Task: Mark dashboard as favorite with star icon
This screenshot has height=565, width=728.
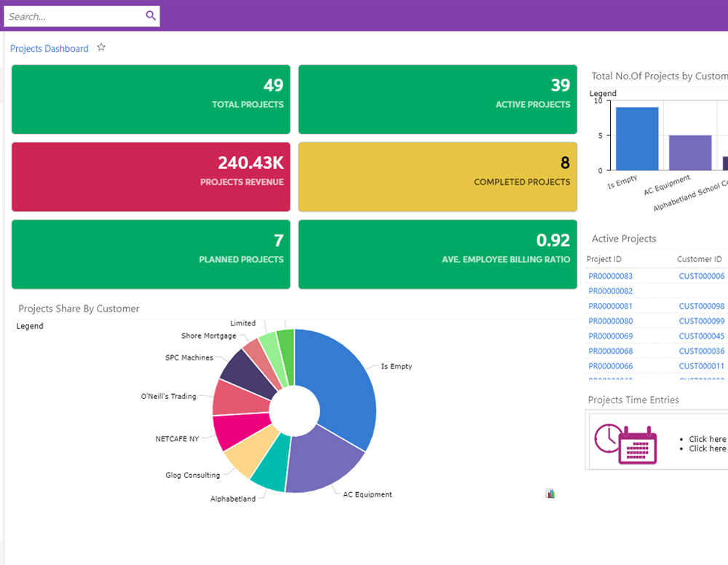Action: pyautogui.click(x=101, y=47)
